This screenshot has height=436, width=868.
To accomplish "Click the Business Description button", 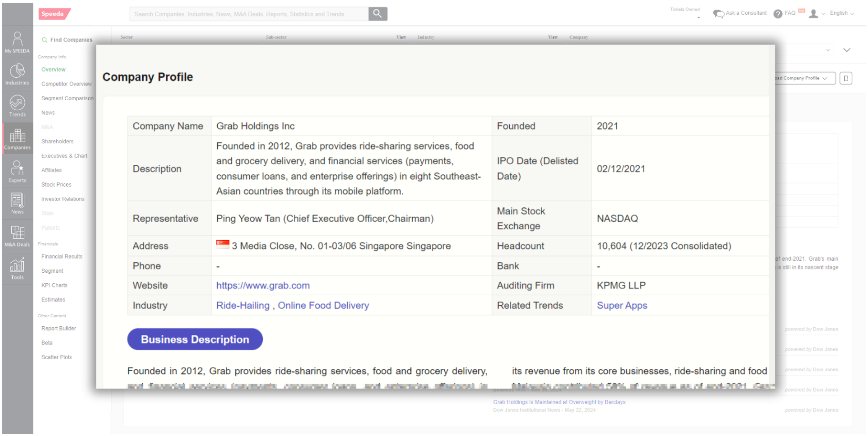I will 195,339.
